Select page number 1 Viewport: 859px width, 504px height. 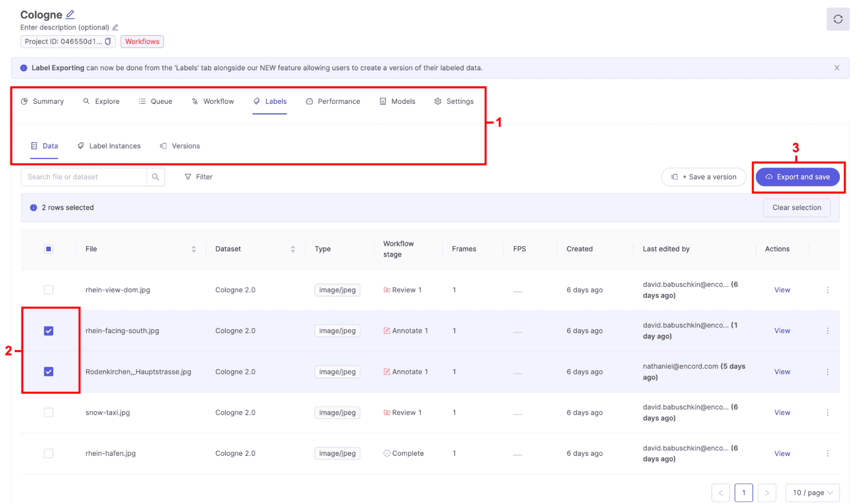743,493
